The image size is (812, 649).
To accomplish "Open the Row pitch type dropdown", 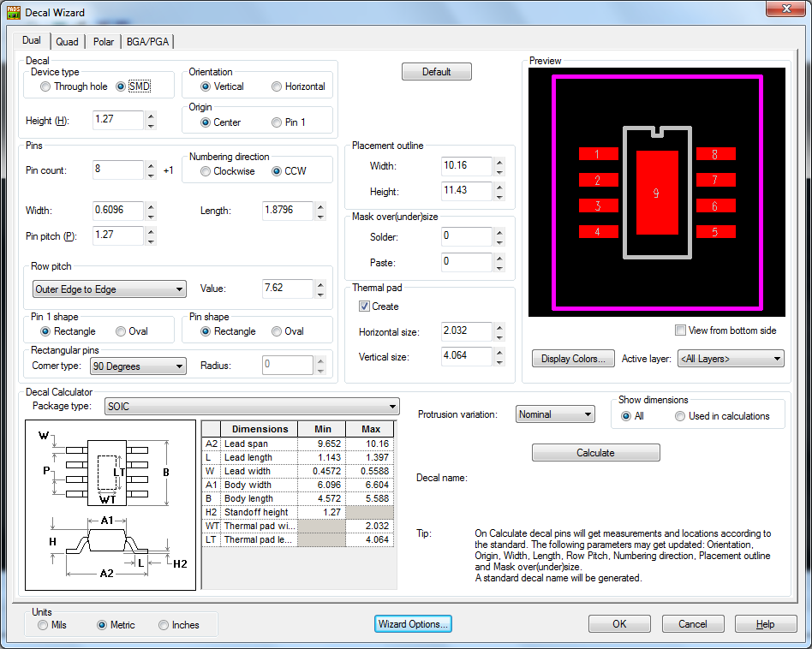I will coord(110,289).
